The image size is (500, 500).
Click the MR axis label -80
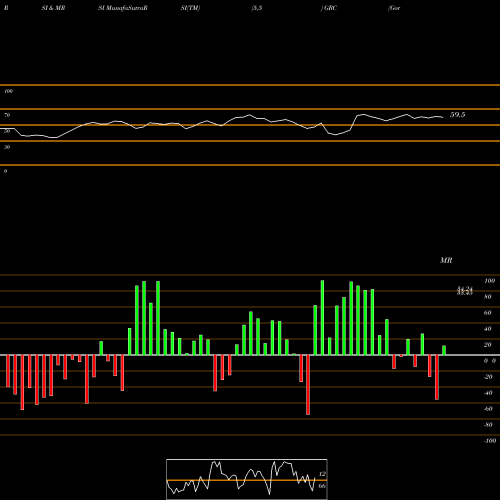[488, 425]
